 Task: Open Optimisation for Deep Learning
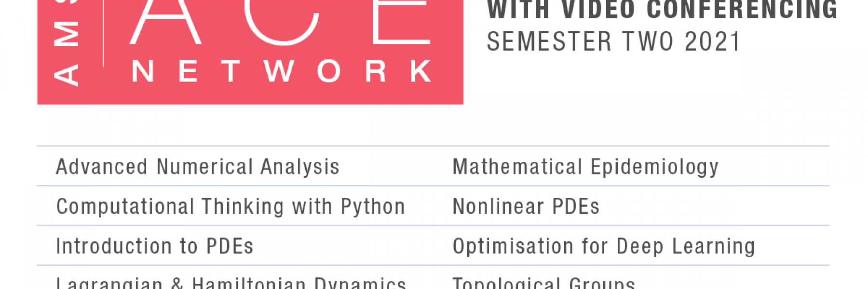click(604, 247)
